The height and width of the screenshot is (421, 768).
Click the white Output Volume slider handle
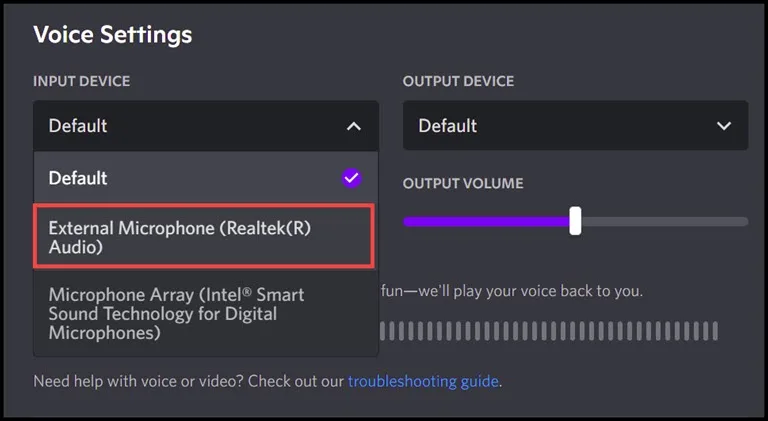click(575, 221)
